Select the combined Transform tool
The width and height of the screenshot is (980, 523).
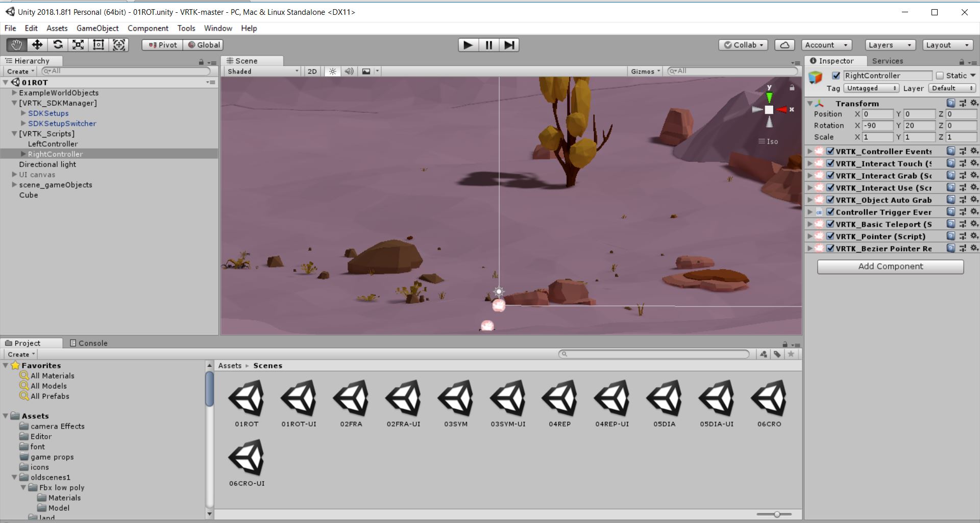[119, 45]
